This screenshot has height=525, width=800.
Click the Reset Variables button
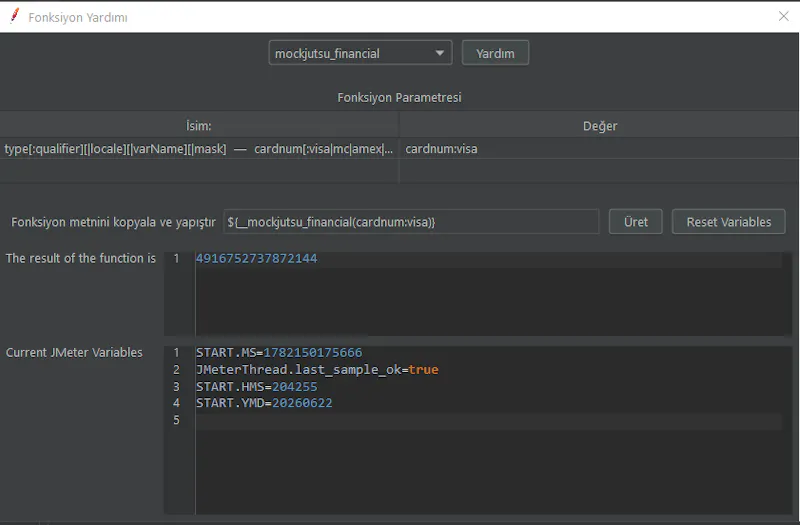(729, 222)
